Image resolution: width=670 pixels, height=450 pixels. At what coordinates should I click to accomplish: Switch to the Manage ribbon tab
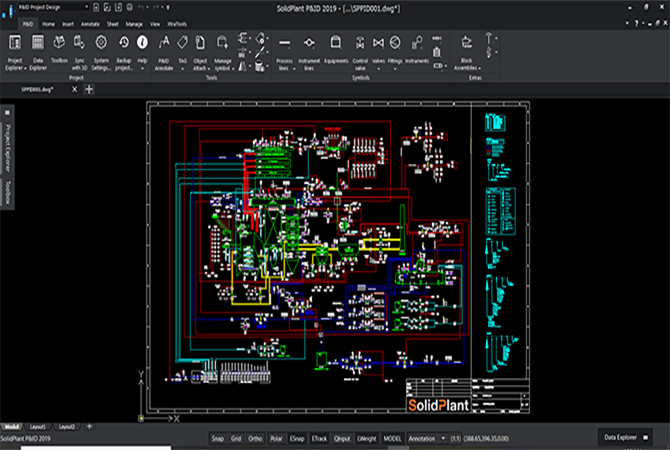click(x=134, y=24)
